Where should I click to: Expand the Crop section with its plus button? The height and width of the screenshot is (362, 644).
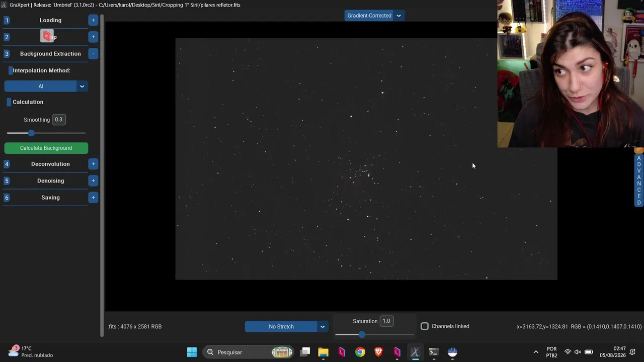93,37
